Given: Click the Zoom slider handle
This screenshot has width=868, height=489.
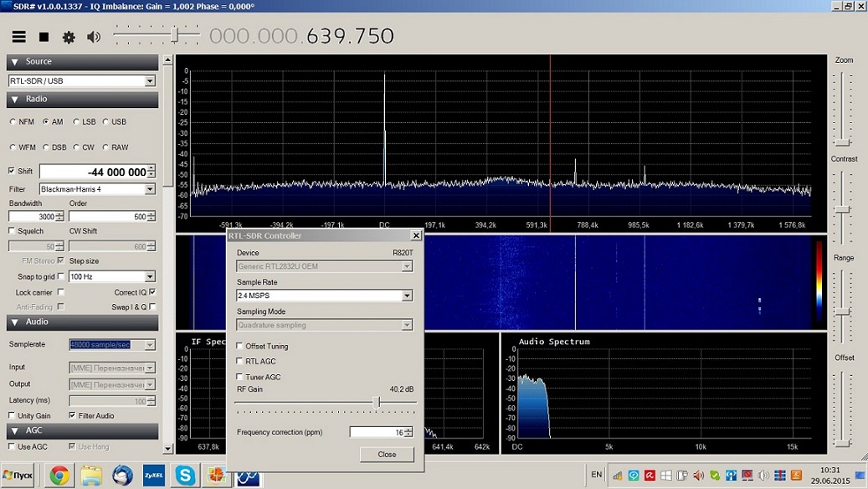Looking at the screenshot, I should pos(843,143).
